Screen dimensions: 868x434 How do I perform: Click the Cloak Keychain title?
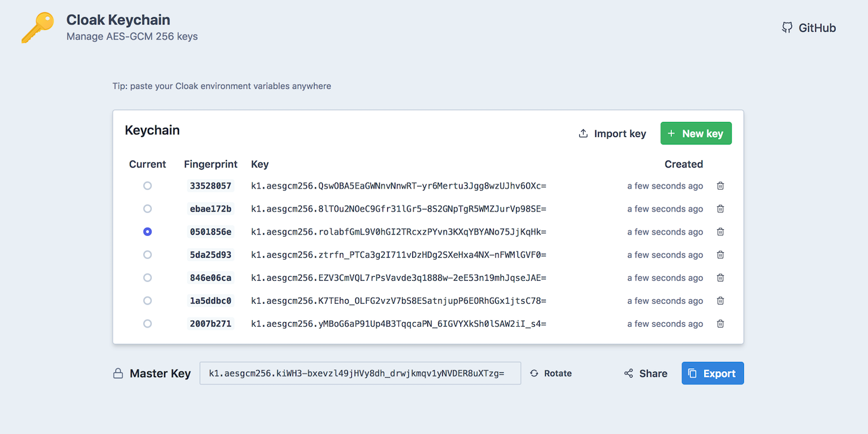click(x=118, y=20)
